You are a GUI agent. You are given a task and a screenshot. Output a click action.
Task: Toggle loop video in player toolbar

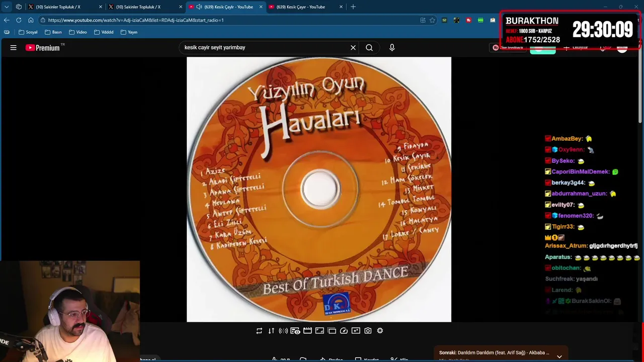[x=259, y=331]
